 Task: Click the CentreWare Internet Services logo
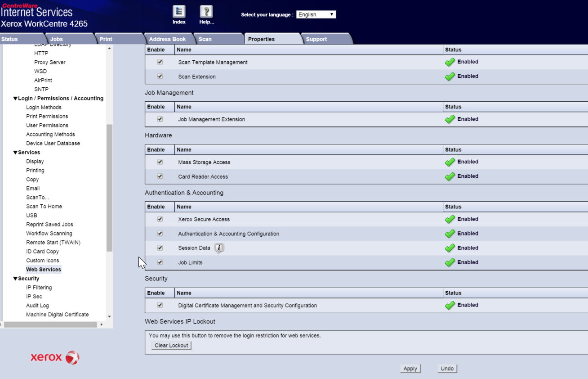[x=36, y=11]
